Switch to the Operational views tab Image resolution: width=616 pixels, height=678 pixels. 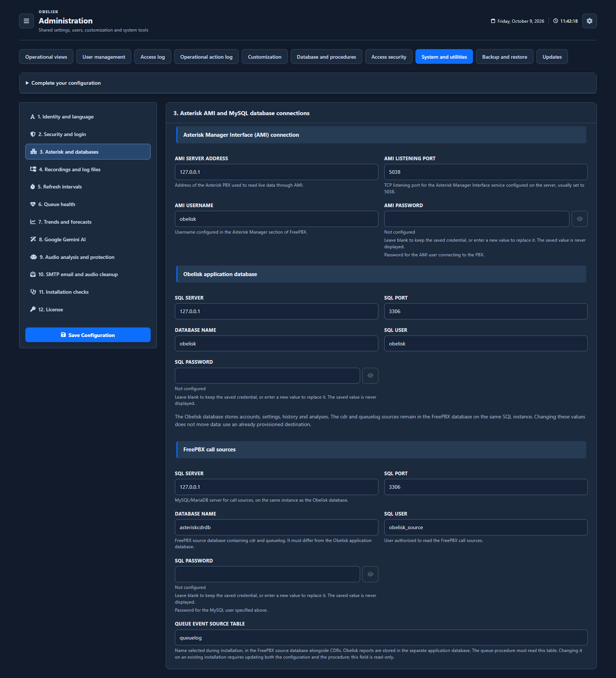(x=46, y=56)
